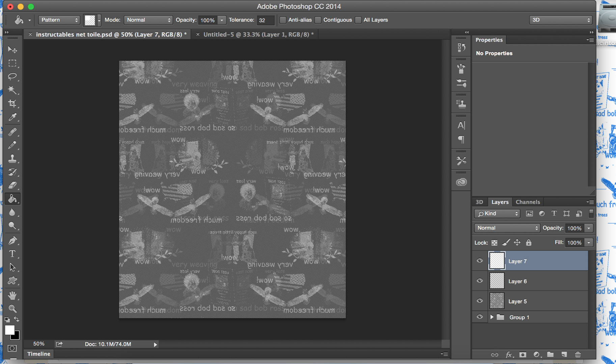Select the Magic Wand tool
Screen dimensions: 616x364
(x=12, y=90)
